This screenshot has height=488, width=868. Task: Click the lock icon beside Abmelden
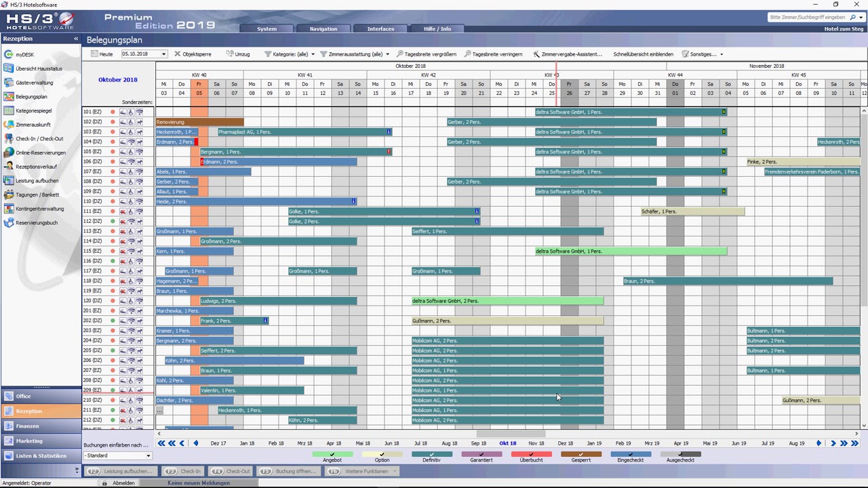pyautogui.click(x=104, y=483)
